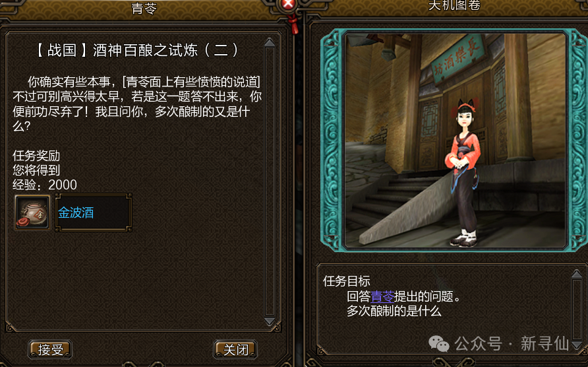Follow the purple 青苓 link in the task objective
588x367 pixels.
(x=382, y=296)
